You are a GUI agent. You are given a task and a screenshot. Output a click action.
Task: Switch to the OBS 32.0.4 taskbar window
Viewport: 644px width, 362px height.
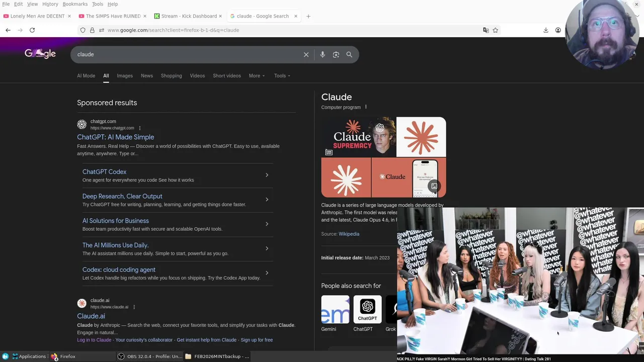(x=149, y=356)
